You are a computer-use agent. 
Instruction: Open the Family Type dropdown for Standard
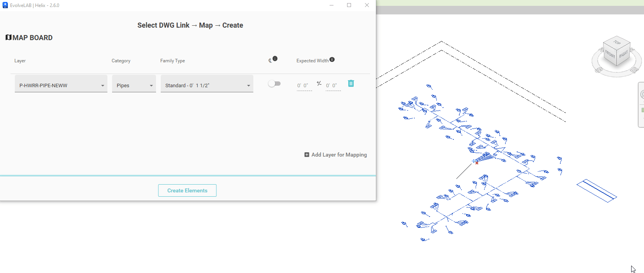click(x=207, y=85)
